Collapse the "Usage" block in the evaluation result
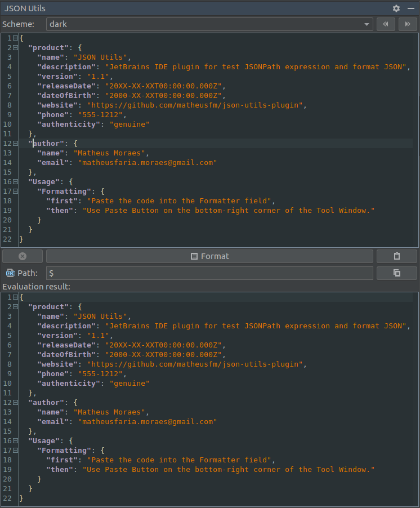This screenshot has width=420, height=508. point(15,441)
